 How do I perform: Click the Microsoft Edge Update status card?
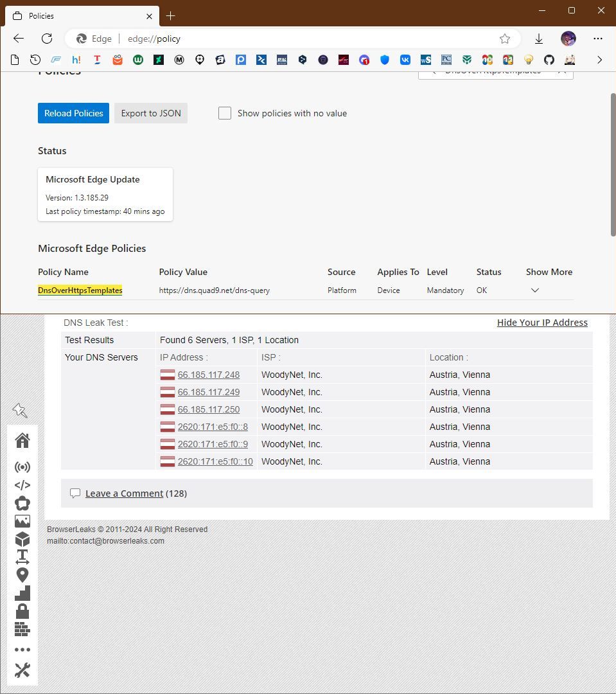point(105,194)
